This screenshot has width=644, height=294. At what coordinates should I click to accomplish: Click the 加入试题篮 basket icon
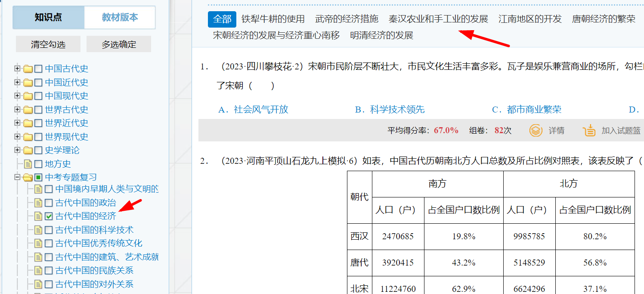coord(588,131)
